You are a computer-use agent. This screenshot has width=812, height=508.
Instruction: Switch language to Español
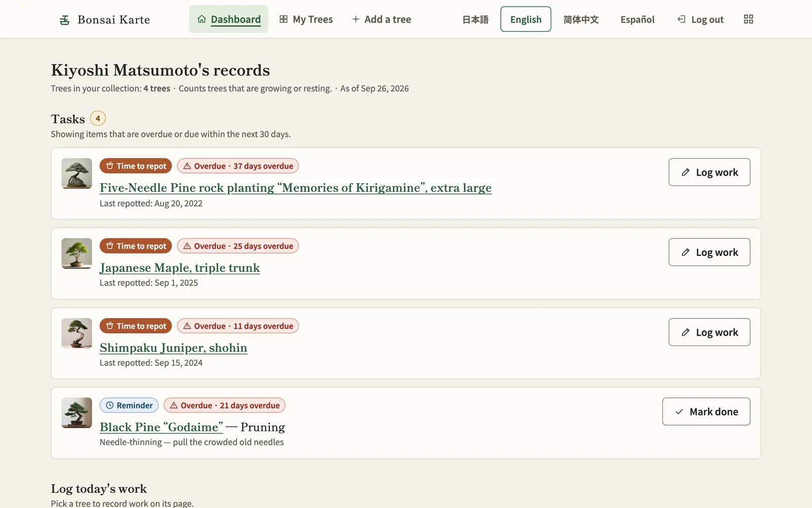(x=637, y=19)
